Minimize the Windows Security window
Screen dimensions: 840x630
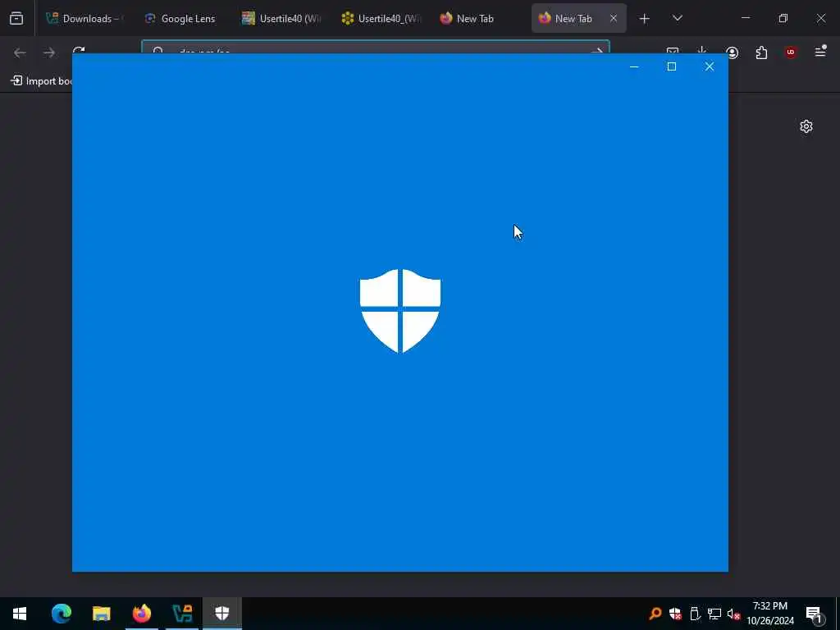coord(634,66)
